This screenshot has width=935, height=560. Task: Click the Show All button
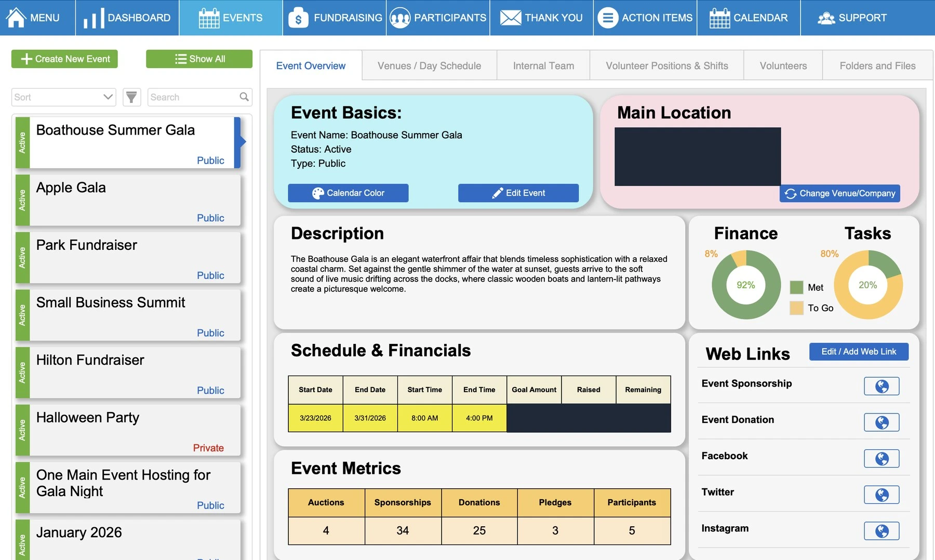click(x=199, y=59)
